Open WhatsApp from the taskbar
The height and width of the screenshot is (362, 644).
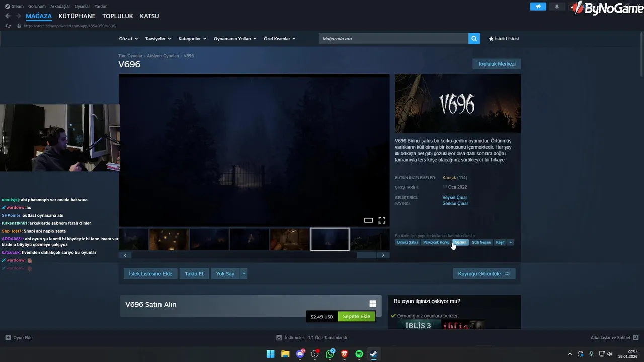click(330, 354)
